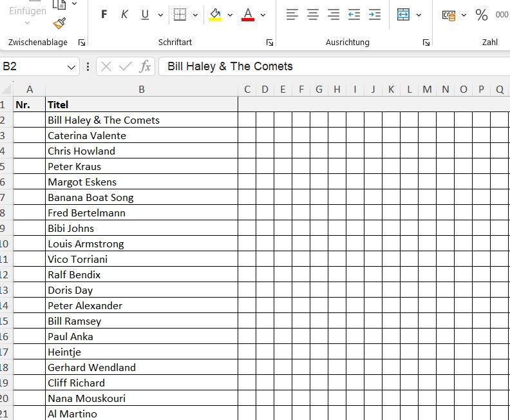
Task: Open fill color dropdown arrow
Action: click(x=230, y=15)
